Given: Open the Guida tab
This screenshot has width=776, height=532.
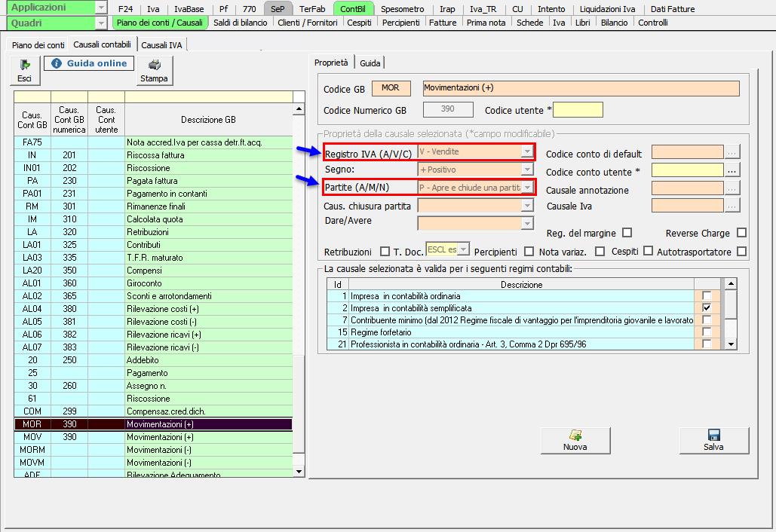Looking at the screenshot, I should coord(370,63).
